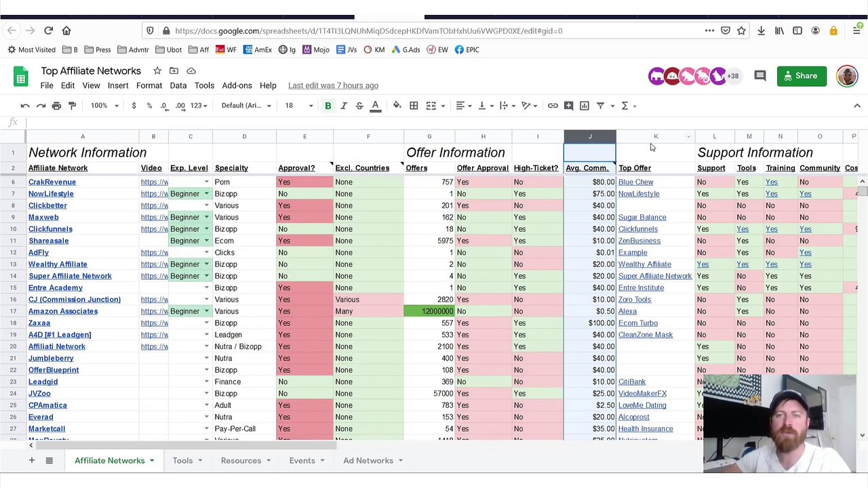Open the Clickfunnels network link
Screen dimensions: 868x488
51,229
